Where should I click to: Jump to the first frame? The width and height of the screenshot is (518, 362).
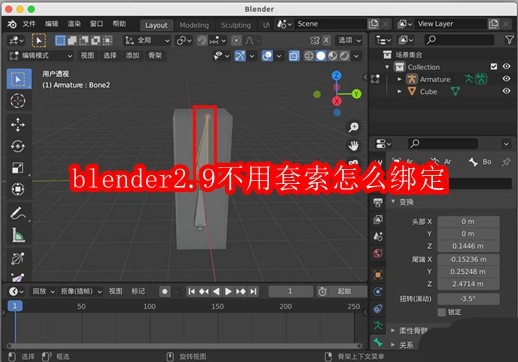coord(191,291)
